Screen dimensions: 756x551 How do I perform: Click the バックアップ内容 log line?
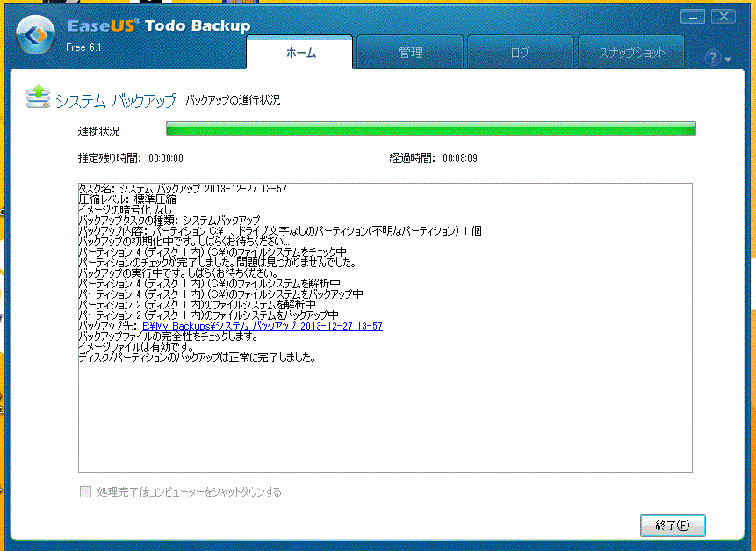point(280,230)
